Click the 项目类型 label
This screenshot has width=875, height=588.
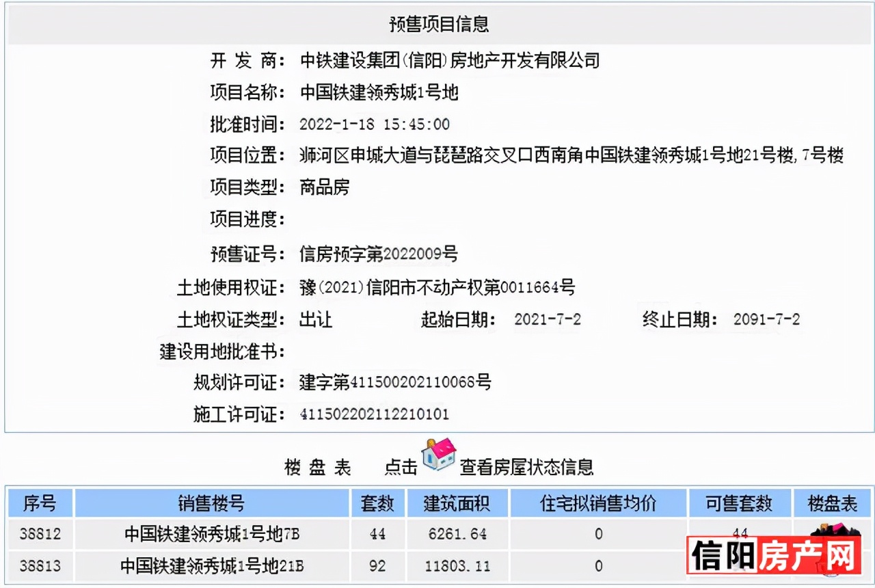(x=247, y=187)
